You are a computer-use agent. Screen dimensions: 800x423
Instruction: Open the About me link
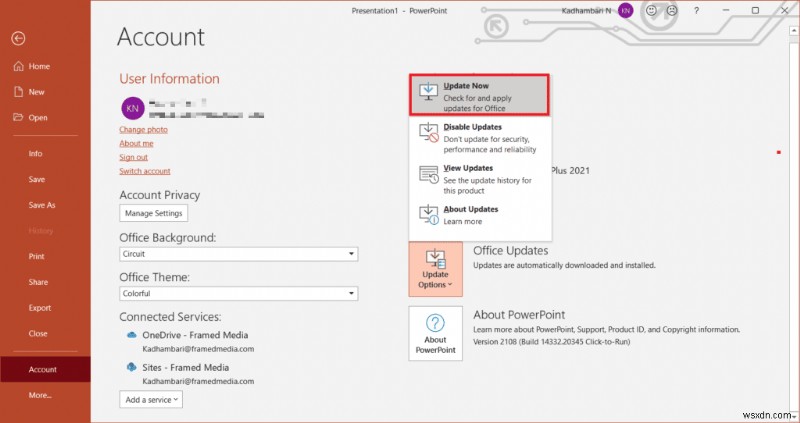click(136, 143)
